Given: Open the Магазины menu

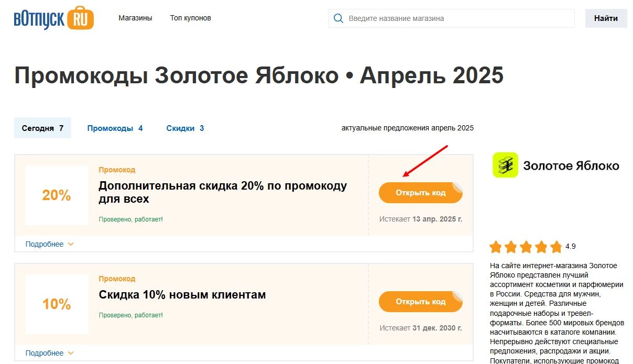Looking at the screenshot, I should pos(135,17).
